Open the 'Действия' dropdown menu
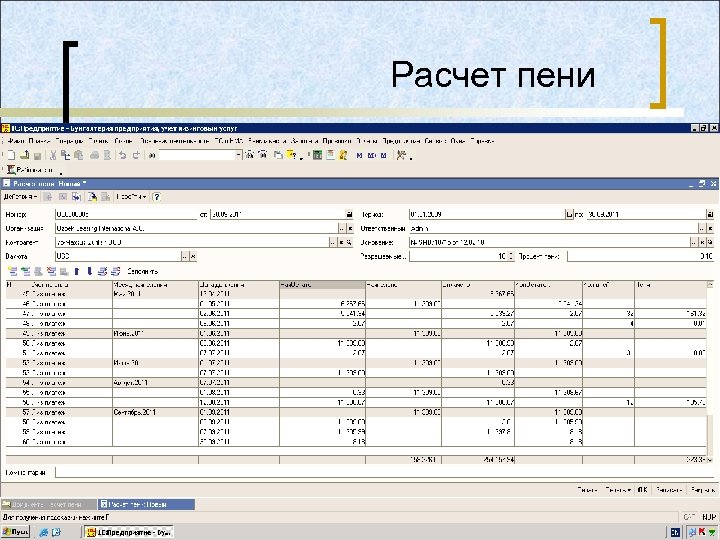 click(x=20, y=197)
